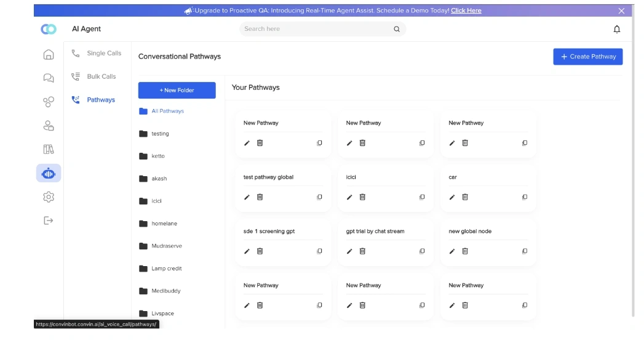
Task: Open the library books sidebar icon
Action: (x=49, y=149)
